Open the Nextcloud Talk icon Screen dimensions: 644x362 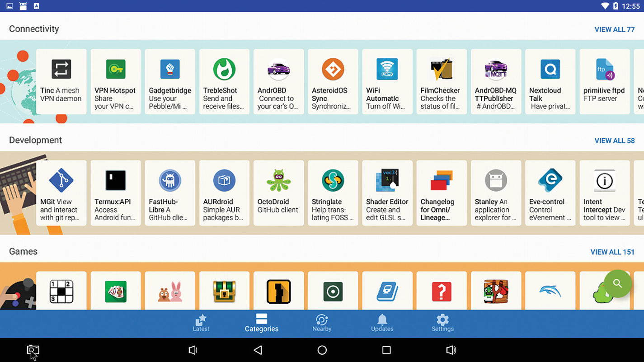550,69
